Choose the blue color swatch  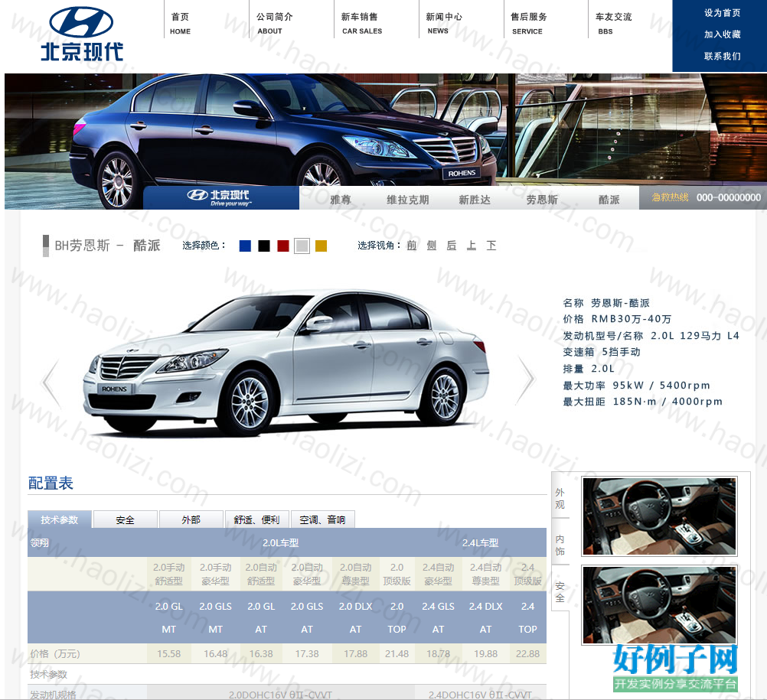245,246
